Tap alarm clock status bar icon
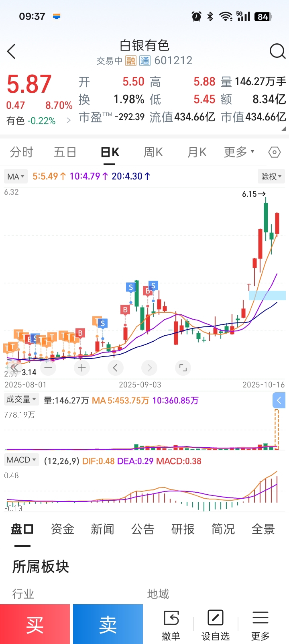The image size is (289, 644). pos(196,16)
